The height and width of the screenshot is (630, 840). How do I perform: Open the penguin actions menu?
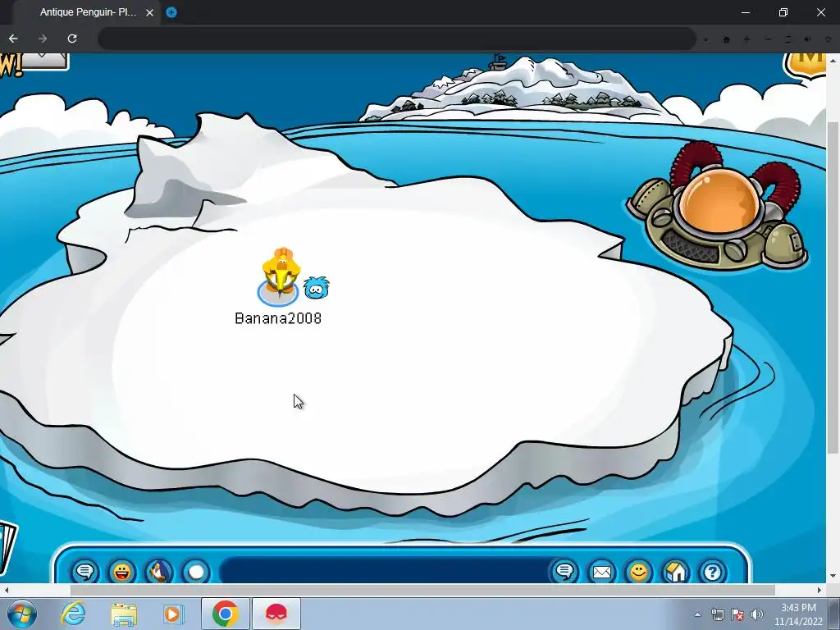[x=159, y=572]
